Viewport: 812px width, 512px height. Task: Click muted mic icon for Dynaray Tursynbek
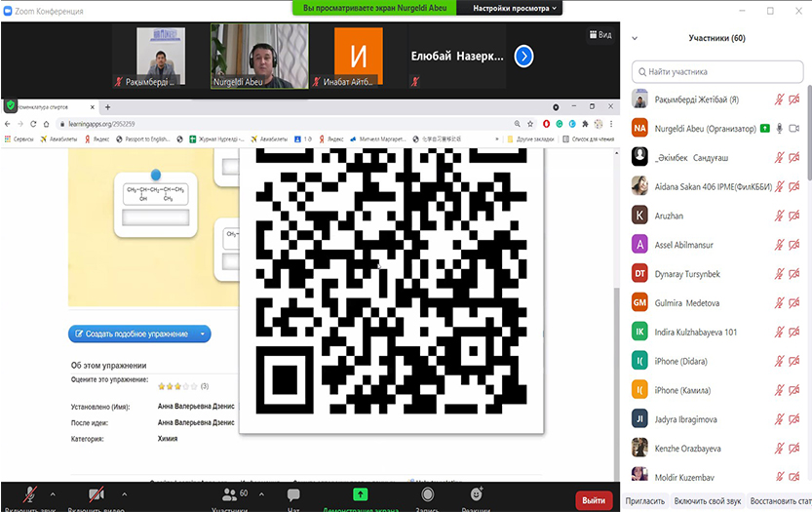click(780, 274)
